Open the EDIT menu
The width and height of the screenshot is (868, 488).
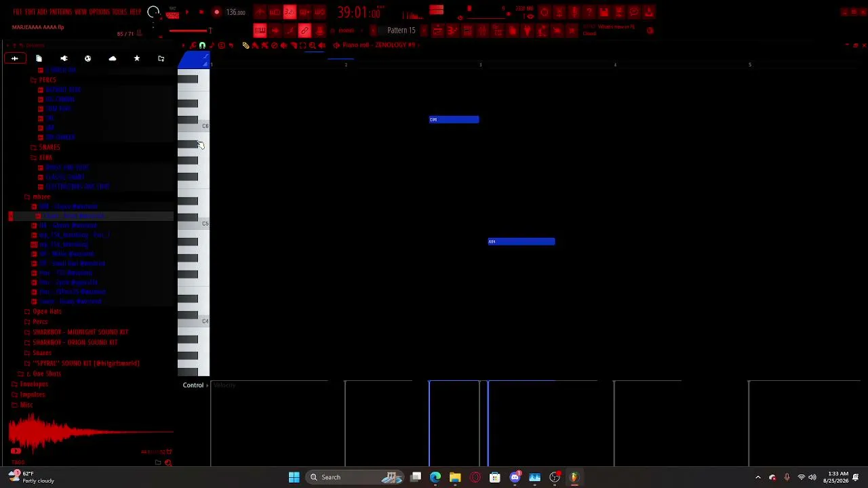pos(31,12)
